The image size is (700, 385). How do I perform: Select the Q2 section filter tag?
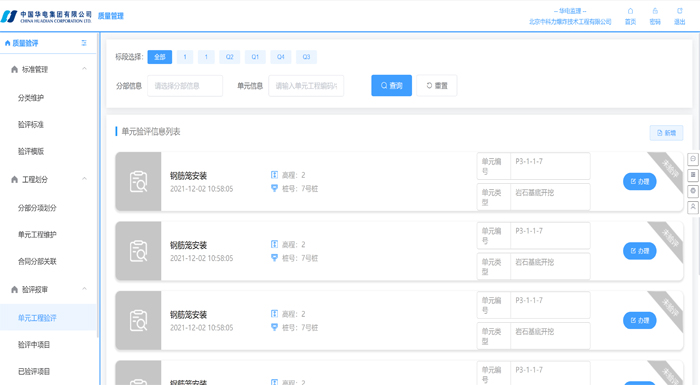coord(229,57)
